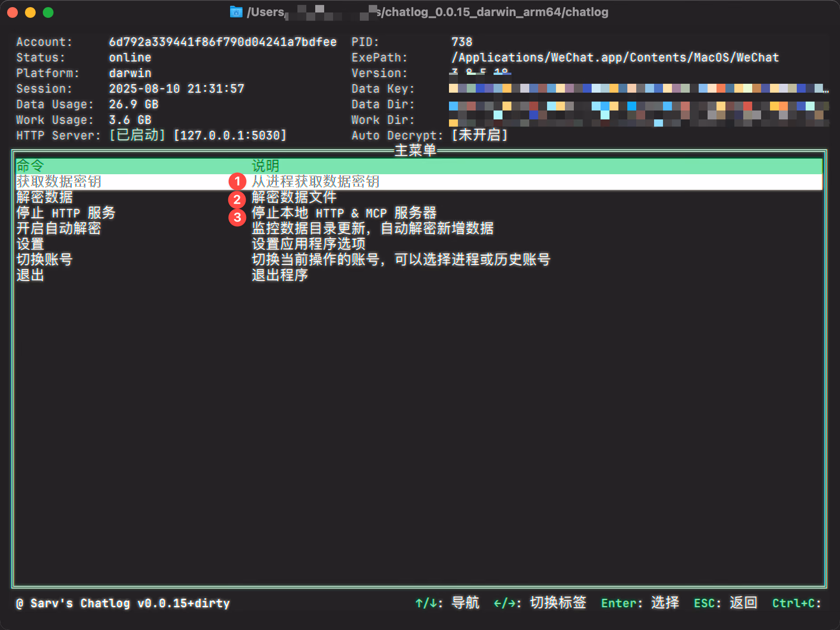Click the green full-screen window button
The width and height of the screenshot is (840, 630).
point(48,12)
